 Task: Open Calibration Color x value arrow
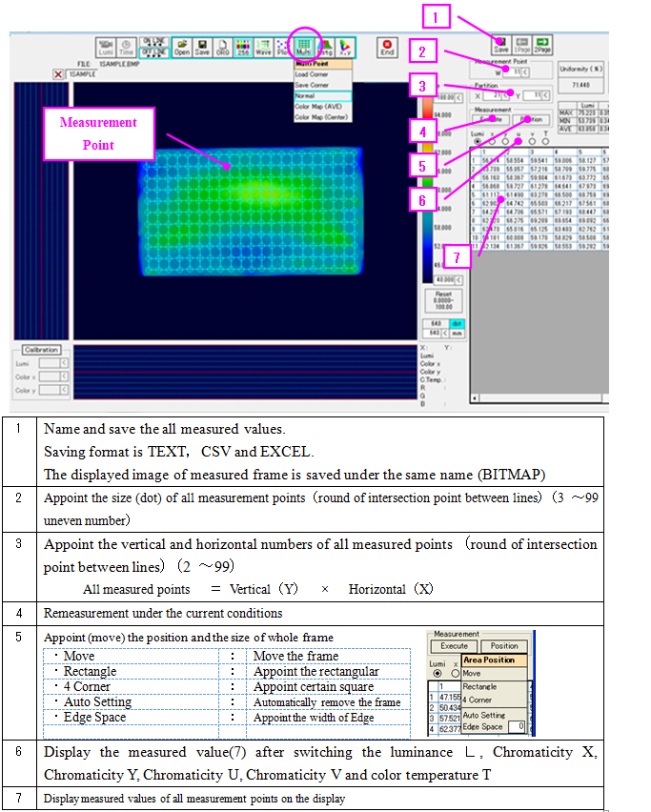point(64,376)
